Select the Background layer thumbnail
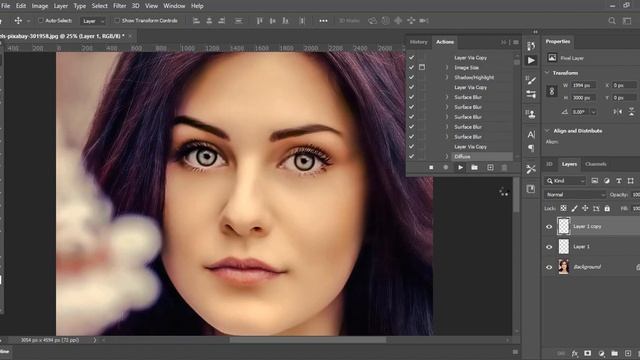 coord(564,267)
